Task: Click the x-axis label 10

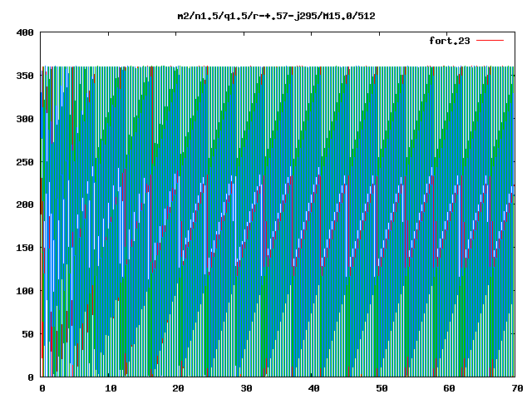Action: pyautogui.click(x=111, y=388)
